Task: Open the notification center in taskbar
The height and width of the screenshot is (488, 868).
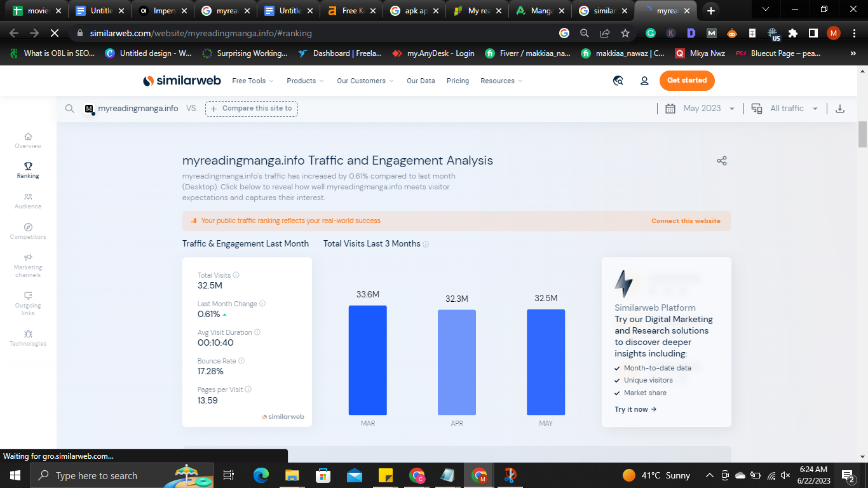Action: [x=848, y=475]
